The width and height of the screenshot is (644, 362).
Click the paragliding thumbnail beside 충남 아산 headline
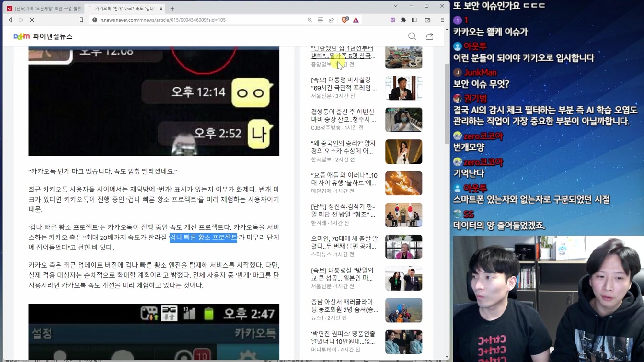[x=403, y=310]
